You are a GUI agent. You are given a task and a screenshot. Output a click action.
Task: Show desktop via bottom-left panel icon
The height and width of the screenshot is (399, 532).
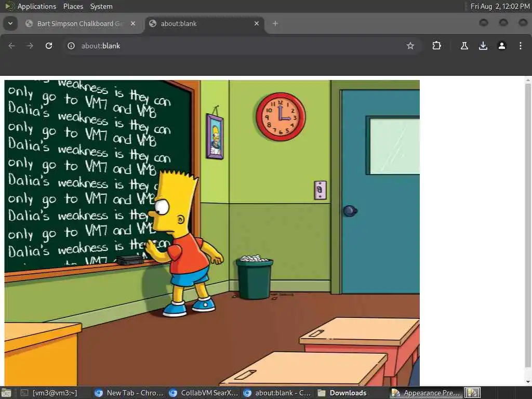(6, 393)
